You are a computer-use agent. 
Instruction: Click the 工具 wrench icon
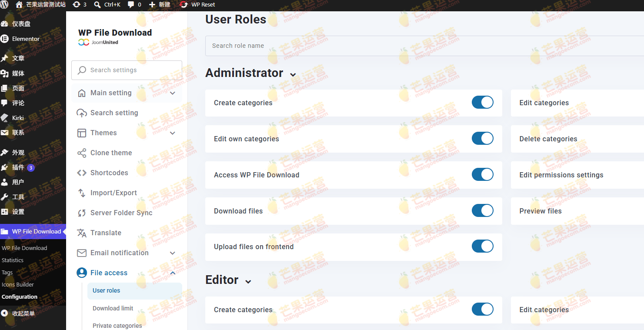click(x=4, y=197)
